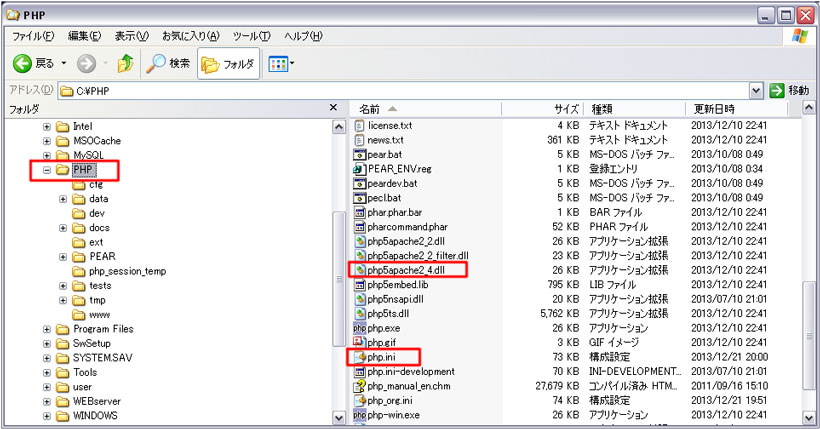
Task: Expand the Intel folder node
Action: click(x=47, y=127)
